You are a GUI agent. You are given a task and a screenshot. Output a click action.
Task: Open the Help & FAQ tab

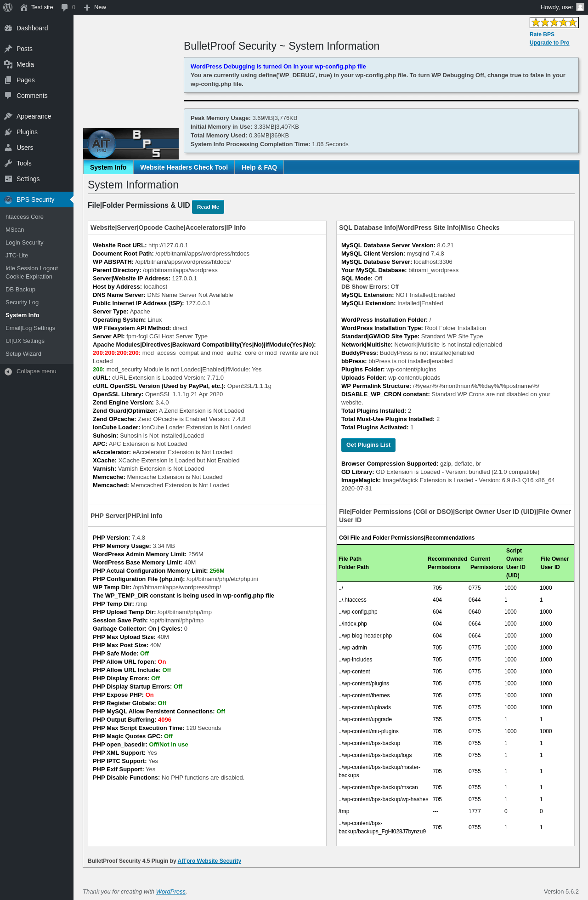click(259, 167)
